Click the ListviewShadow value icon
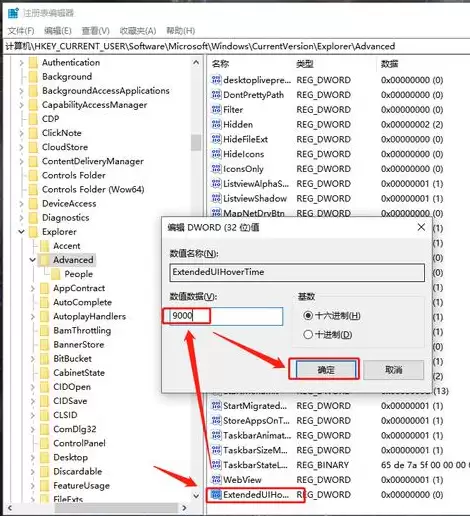 [x=216, y=198]
